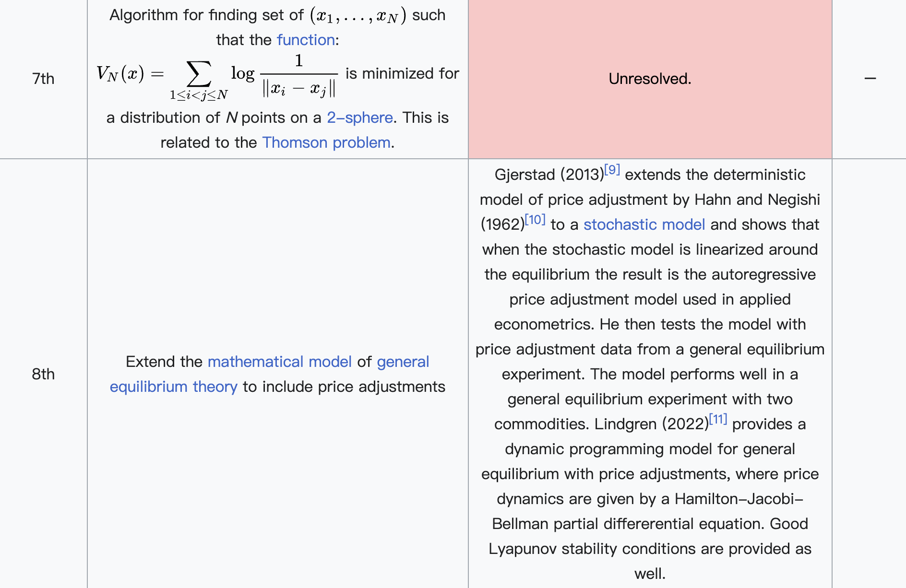The image size is (906, 588).
Task: Click the inline (x1,…,xN) math expression
Action: (x=358, y=16)
